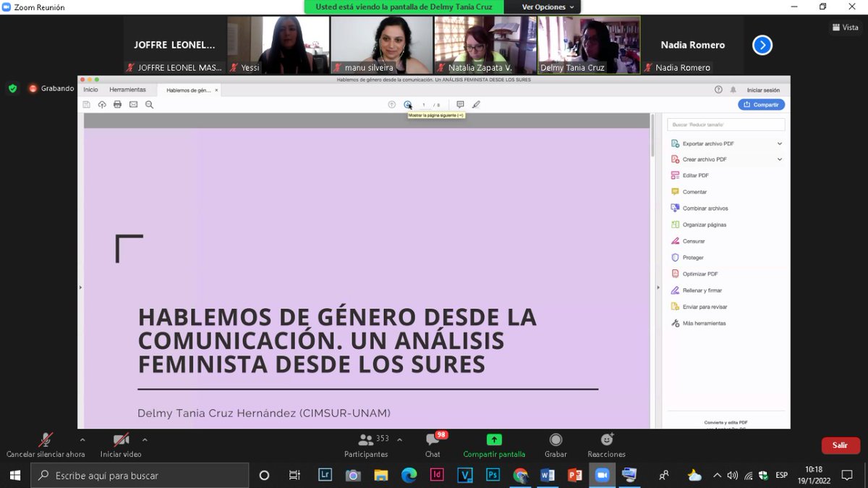Click Natalia Zapata V. video thumbnail
Viewport: 868px width, 488px height.
pos(485,45)
